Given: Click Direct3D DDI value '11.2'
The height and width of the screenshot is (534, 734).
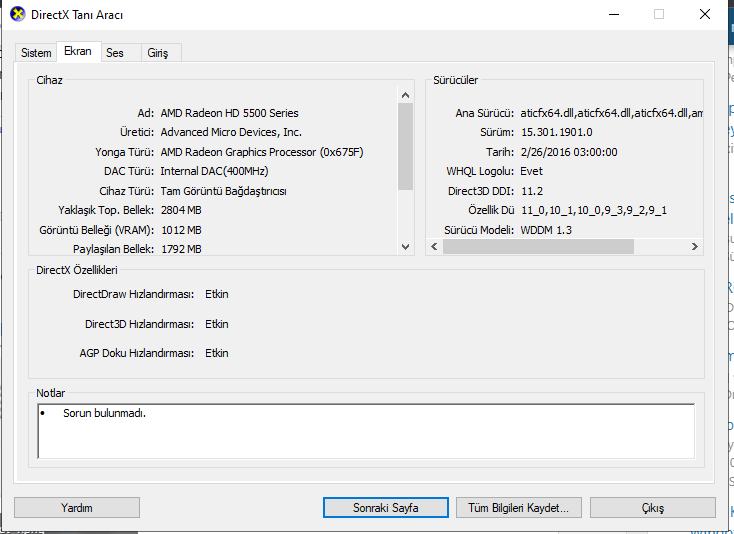Looking at the screenshot, I should (x=532, y=191).
